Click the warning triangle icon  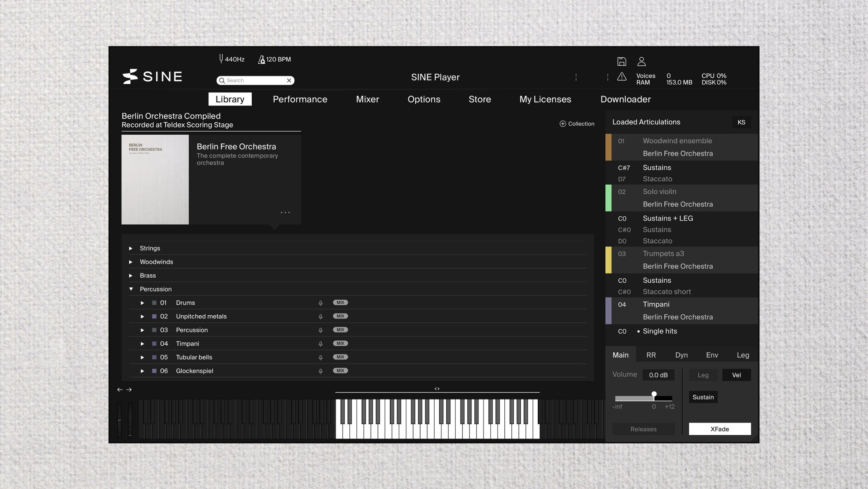click(621, 76)
